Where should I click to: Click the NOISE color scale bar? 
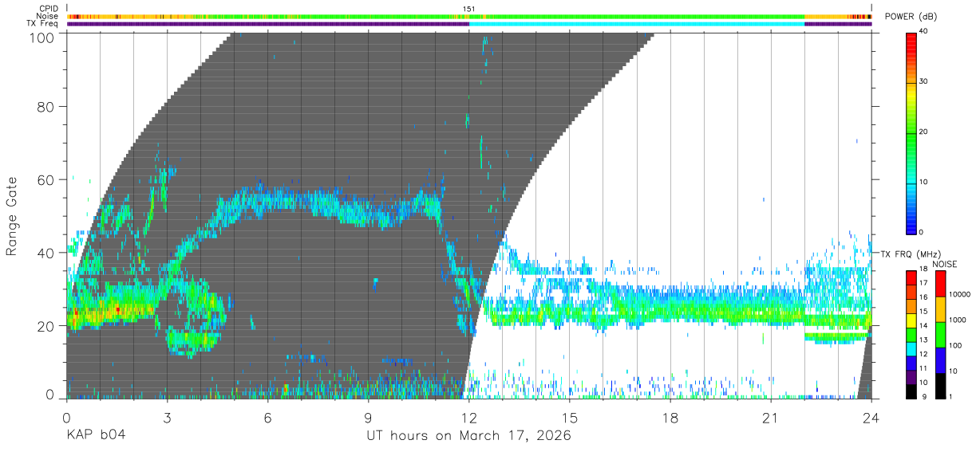tap(940, 334)
